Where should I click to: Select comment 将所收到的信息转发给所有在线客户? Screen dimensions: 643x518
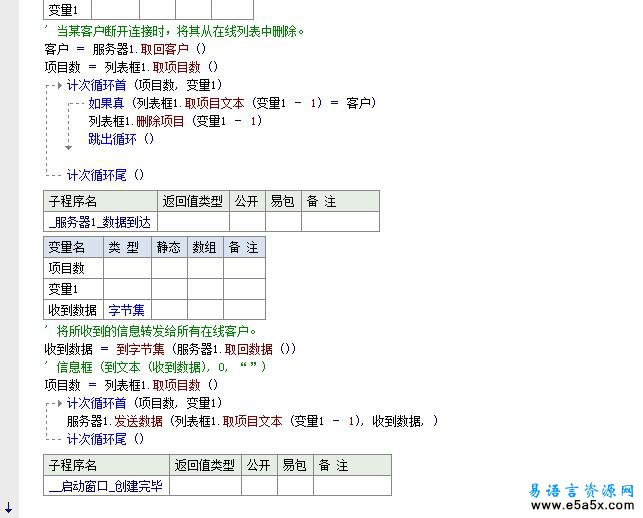click(151, 331)
